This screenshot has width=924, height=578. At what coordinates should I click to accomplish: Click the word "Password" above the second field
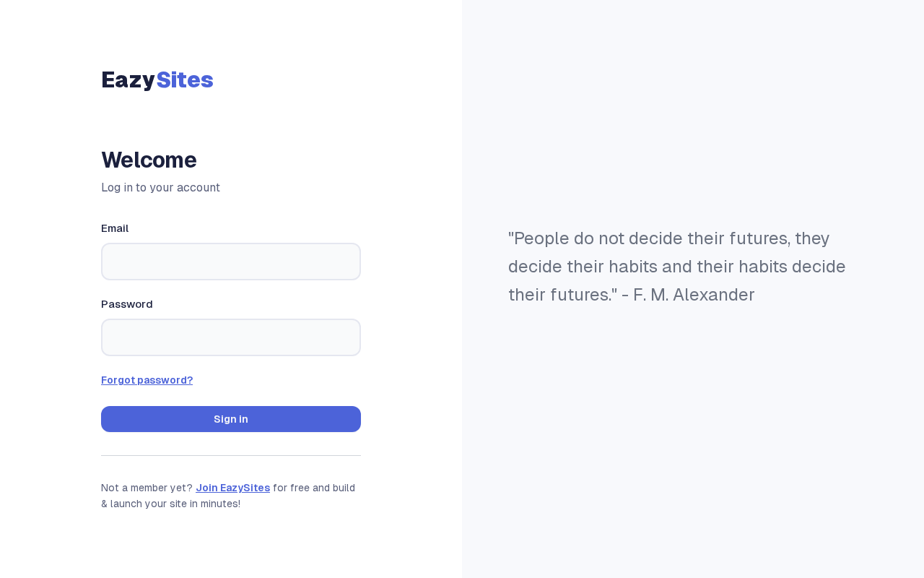[x=127, y=304]
